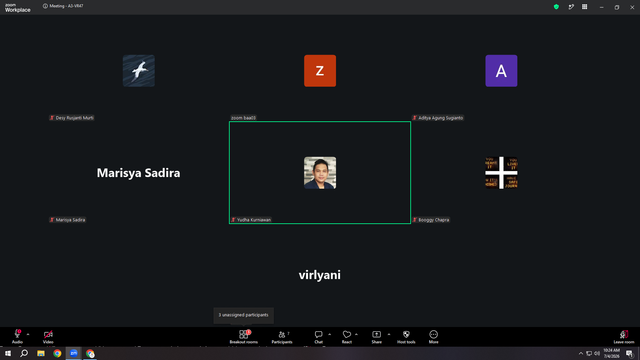
Task: Click the Booggy Chapra name label
Action: (x=431, y=220)
